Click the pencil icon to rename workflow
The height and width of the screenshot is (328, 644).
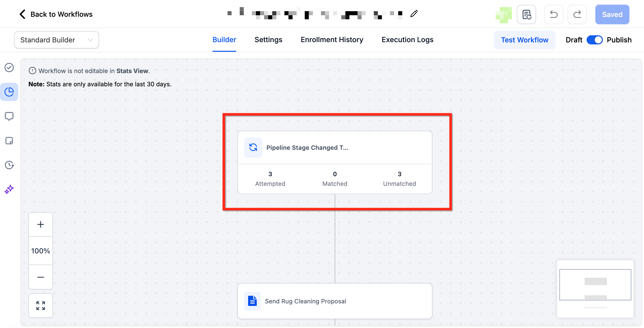point(414,14)
